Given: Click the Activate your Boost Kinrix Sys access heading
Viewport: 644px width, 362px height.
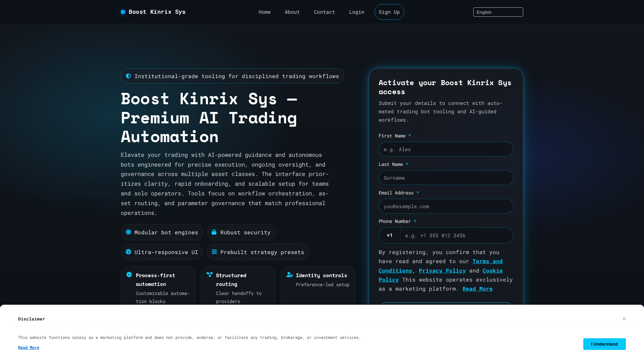Looking at the screenshot, I should (445, 87).
